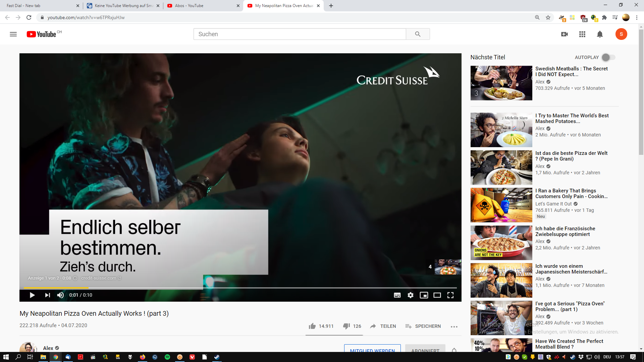Open the Chrome three-dot menu
The width and height of the screenshot is (644, 362).
click(637, 17)
